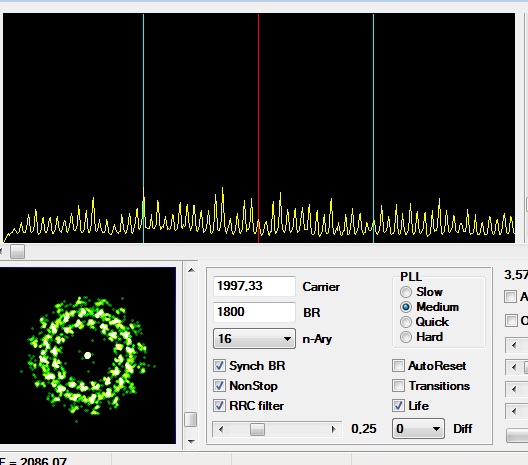Click the BR baud rate field
The height and width of the screenshot is (465, 528).
[x=254, y=312]
